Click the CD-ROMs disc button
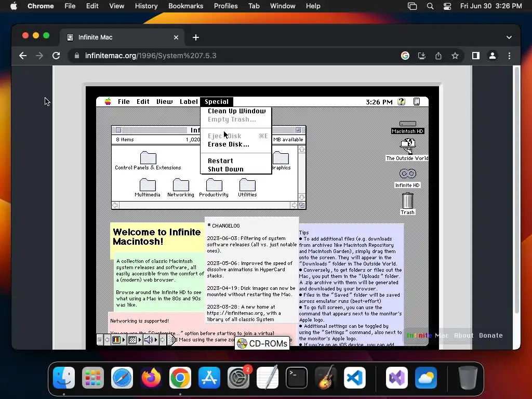This screenshot has width=532, height=399. 262,343
